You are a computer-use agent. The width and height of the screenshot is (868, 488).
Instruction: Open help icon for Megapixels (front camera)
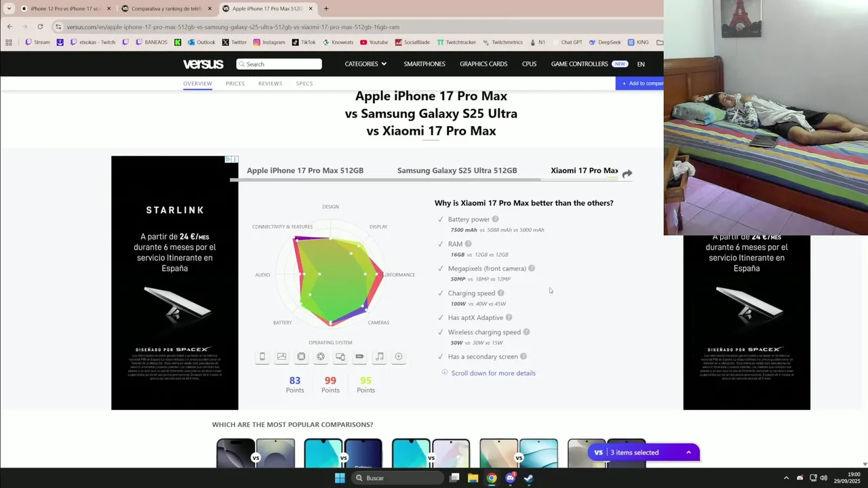tap(532, 268)
